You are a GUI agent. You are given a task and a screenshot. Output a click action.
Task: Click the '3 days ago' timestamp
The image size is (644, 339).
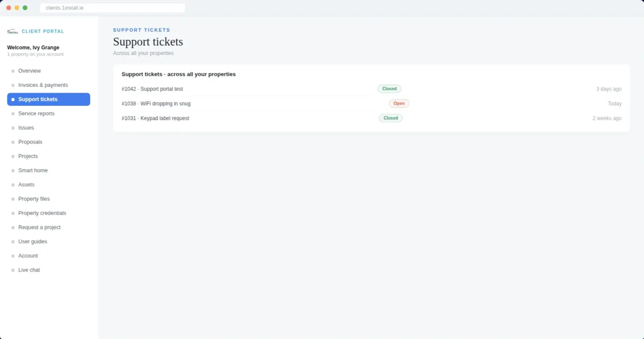click(x=609, y=89)
